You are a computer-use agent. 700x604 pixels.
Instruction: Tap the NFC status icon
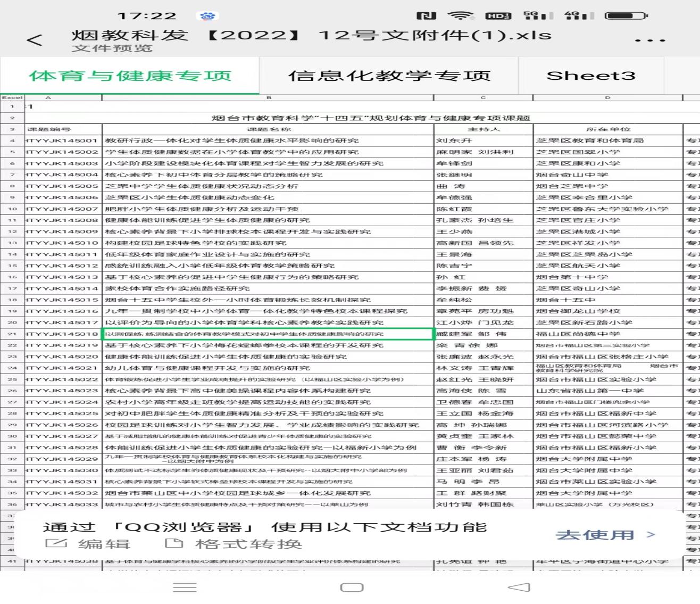coord(426,16)
